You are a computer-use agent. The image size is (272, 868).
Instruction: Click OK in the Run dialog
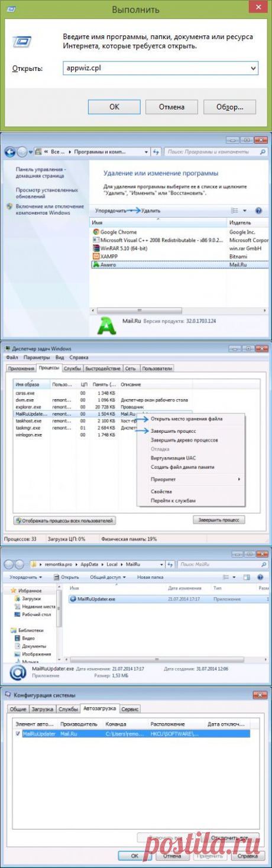114,107
